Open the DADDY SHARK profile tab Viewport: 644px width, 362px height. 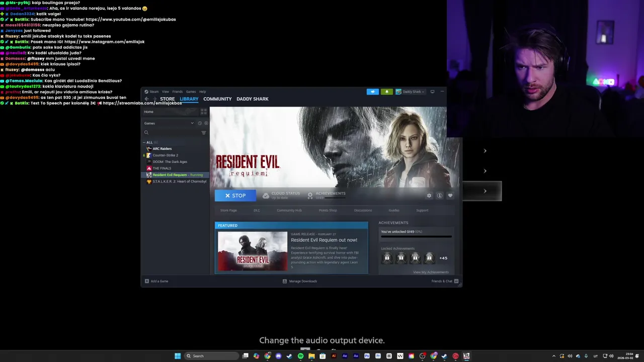pyautogui.click(x=253, y=99)
